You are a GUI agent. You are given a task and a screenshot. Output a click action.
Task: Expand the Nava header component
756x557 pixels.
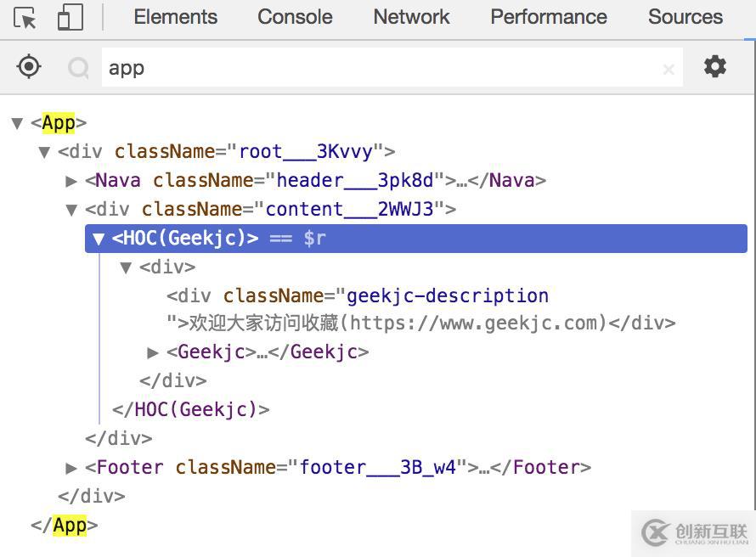tap(72, 181)
